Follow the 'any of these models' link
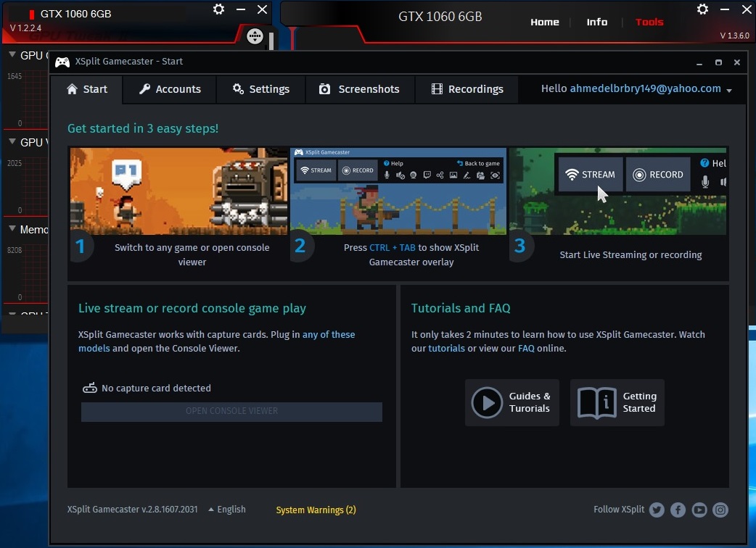Image resolution: width=756 pixels, height=548 pixels. pos(329,335)
